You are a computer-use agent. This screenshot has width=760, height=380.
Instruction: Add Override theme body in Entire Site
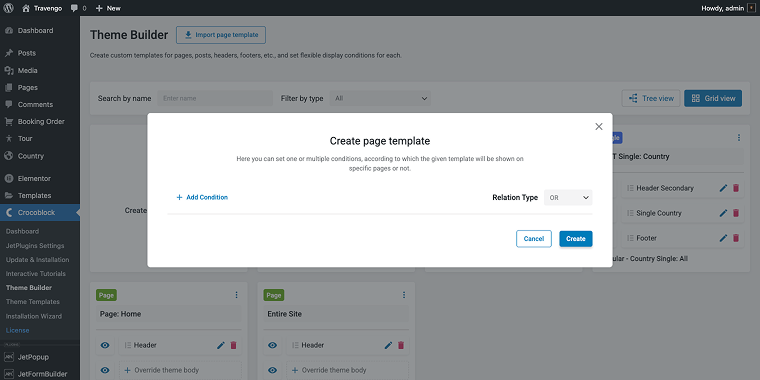tap(348, 370)
